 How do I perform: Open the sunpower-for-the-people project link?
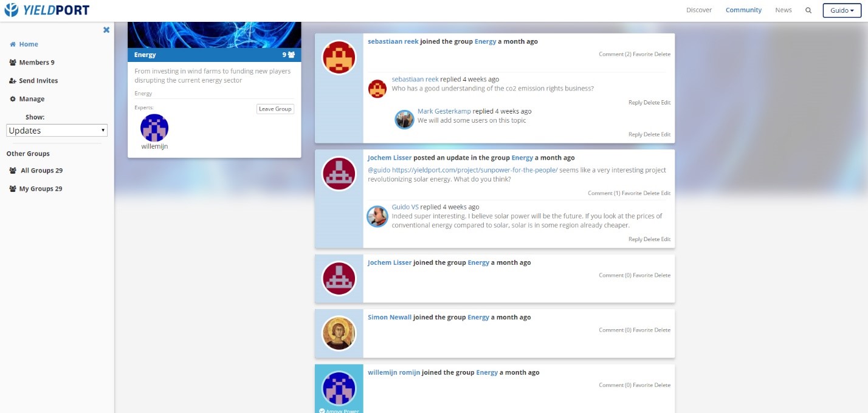[x=474, y=170]
